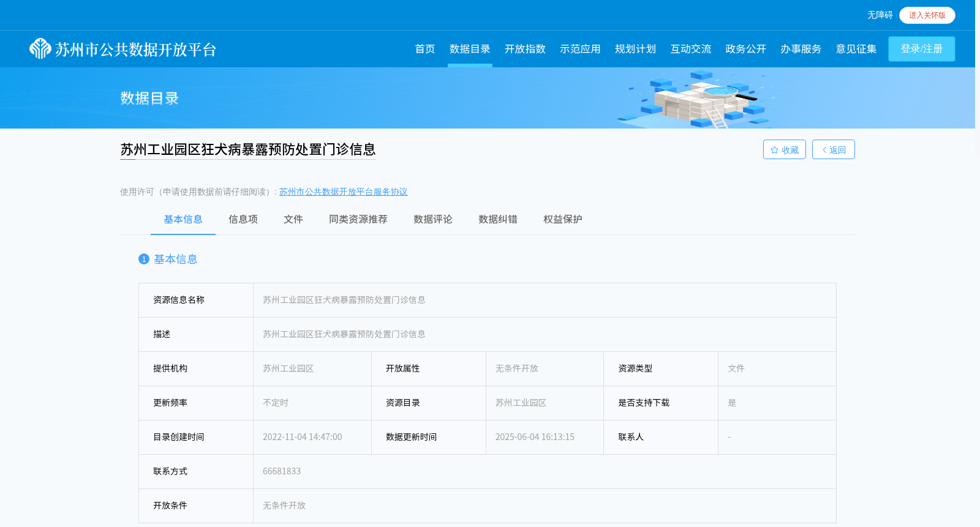Viewport: 980px width, 527px height.
Task: Switch to 进入关怀版 care mode
Action: pyautogui.click(x=927, y=15)
